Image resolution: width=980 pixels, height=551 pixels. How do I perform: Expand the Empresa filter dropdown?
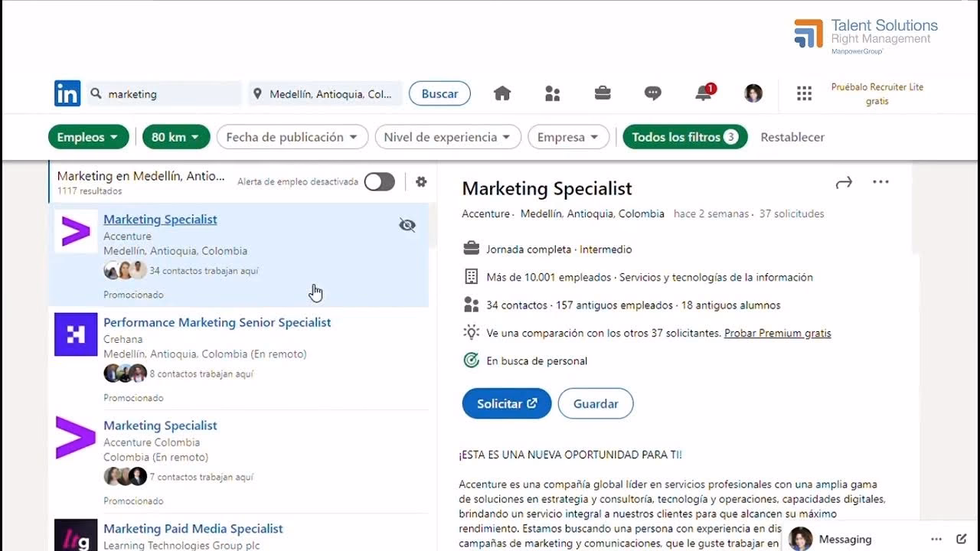coord(568,137)
